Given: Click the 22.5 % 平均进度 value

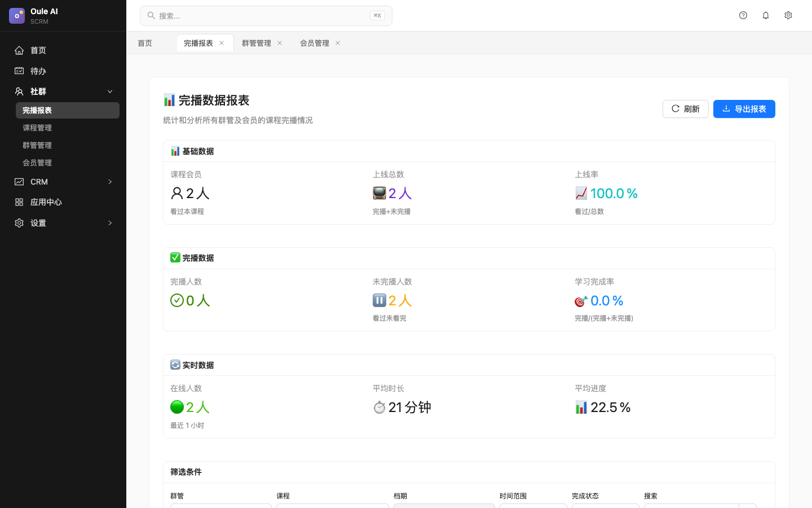Looking at the screenshot, I should (x=611, y=408).
